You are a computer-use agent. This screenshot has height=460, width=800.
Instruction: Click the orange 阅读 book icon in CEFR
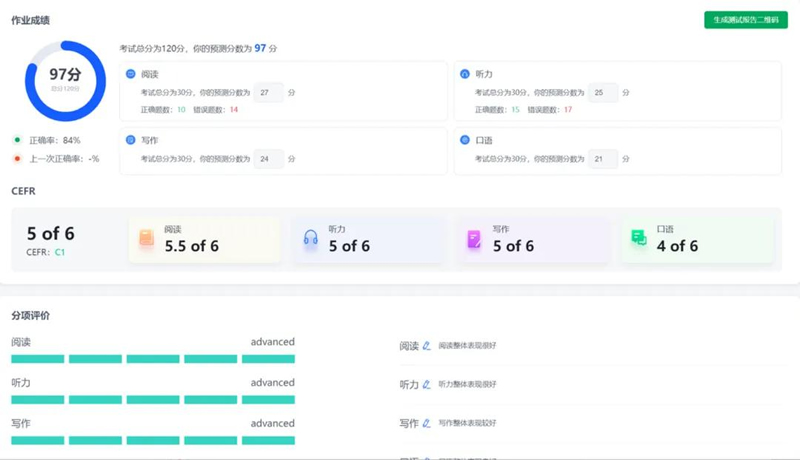coord(147,238)
